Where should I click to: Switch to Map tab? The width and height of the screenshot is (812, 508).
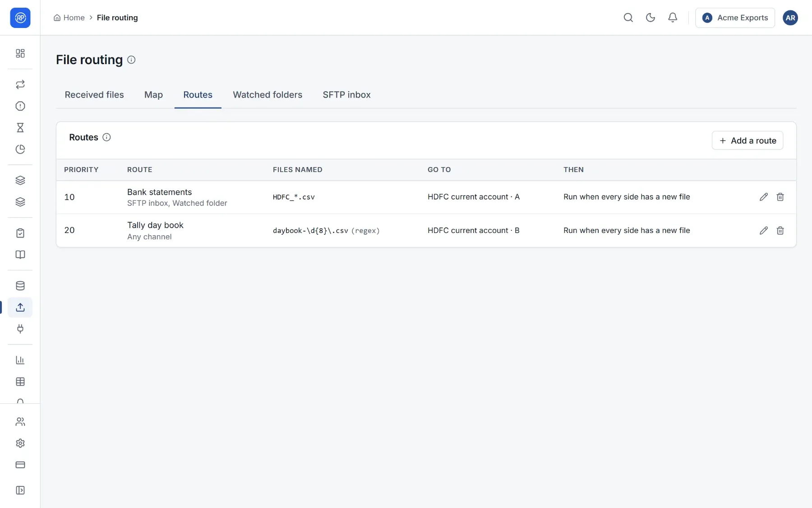153,95
